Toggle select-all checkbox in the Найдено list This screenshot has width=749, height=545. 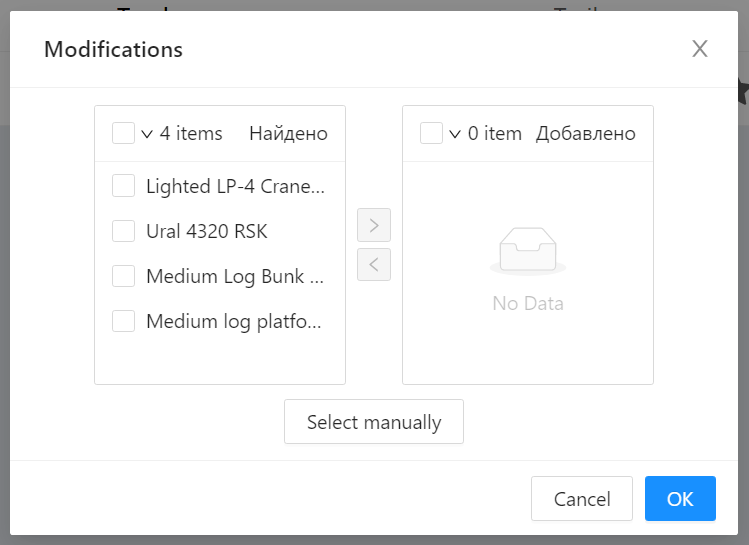coord(123,133)
